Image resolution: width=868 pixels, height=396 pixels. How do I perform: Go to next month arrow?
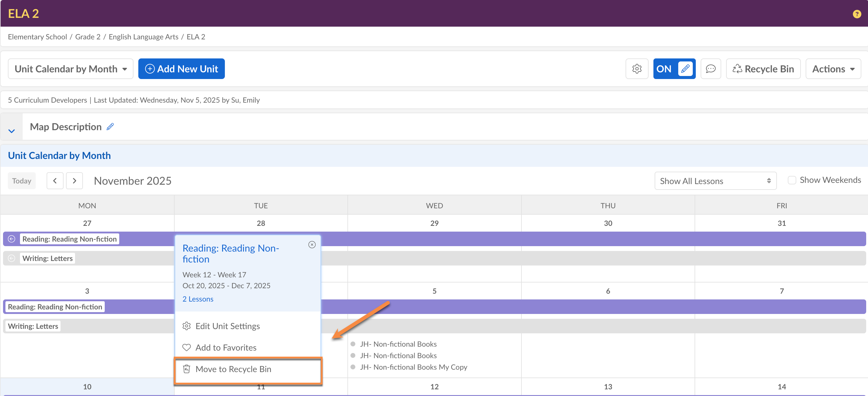[74, 181]
